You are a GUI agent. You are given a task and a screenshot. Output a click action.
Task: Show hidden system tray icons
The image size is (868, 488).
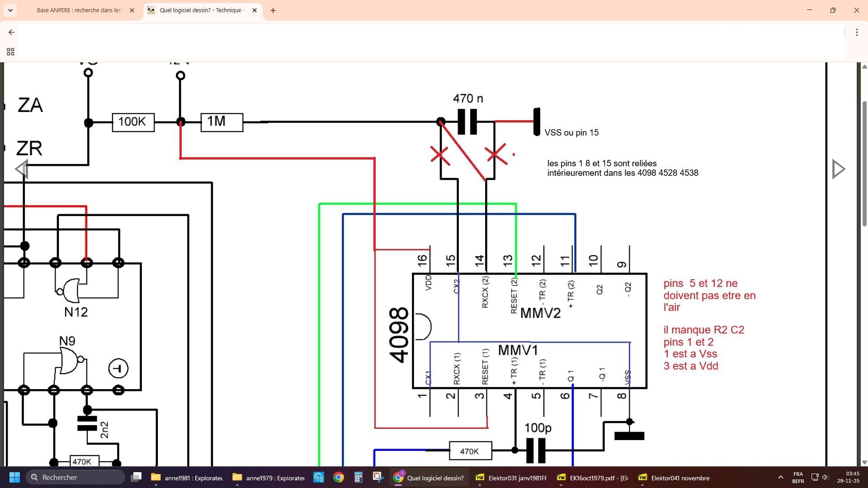click(x=781, y=478)
